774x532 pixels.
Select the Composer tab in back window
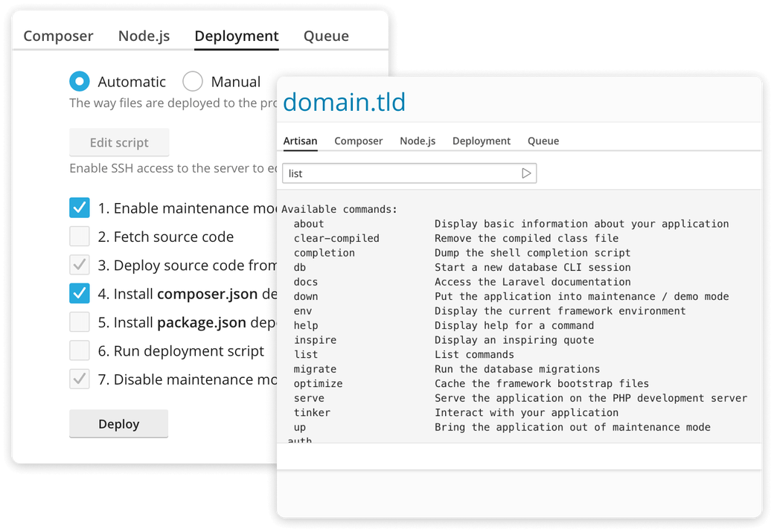coord(57,35)
